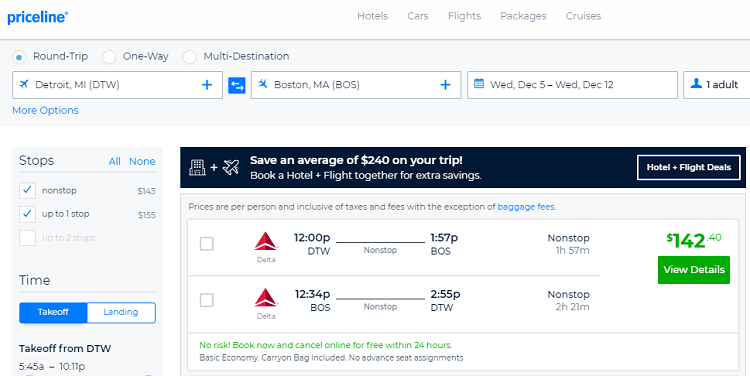Viewport: 750px width, 376px height.
Task: Add another arrival airport plus icon
Action: [445, 85]
